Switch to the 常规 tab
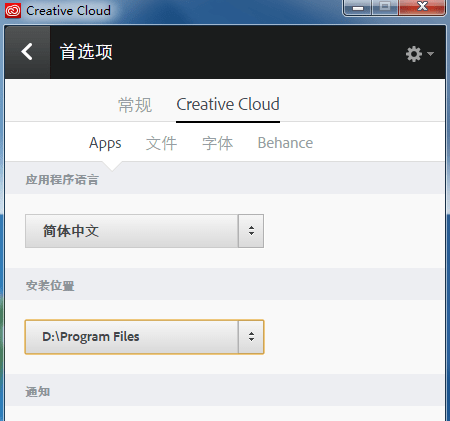450x421 pixels. (x=135, y=105)
